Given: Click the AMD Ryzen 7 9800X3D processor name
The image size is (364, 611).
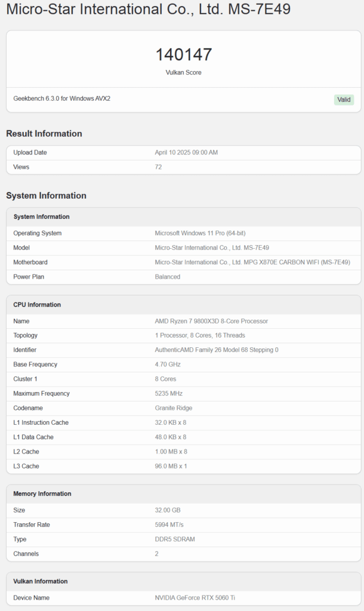Looking at the screenshot, I should pyautogui.click(x=211, y=321).
